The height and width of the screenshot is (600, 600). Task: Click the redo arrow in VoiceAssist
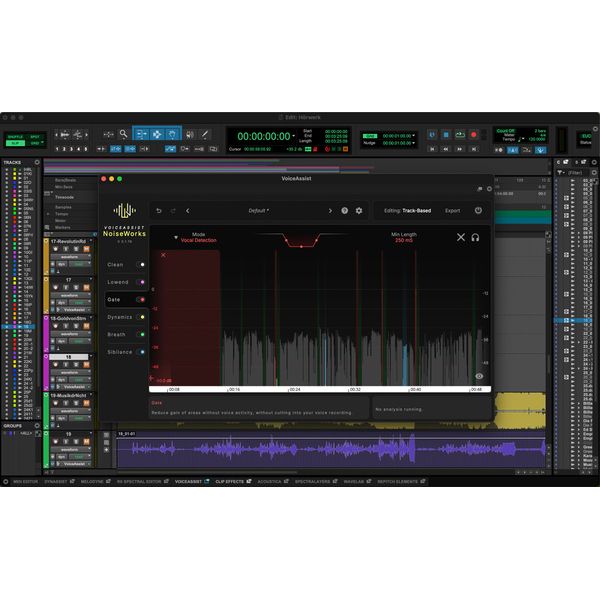click(x=173, y=211)
